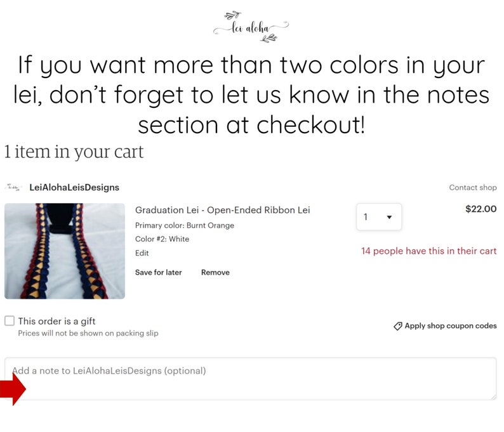Check the 'This order is a gift' box
Viewport: 504px width, 432px height.
point(10,320)
